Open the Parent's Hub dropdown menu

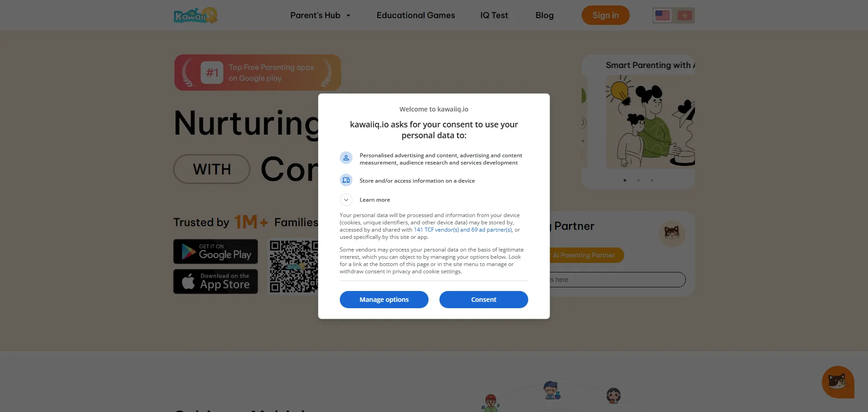coord(320,15)
